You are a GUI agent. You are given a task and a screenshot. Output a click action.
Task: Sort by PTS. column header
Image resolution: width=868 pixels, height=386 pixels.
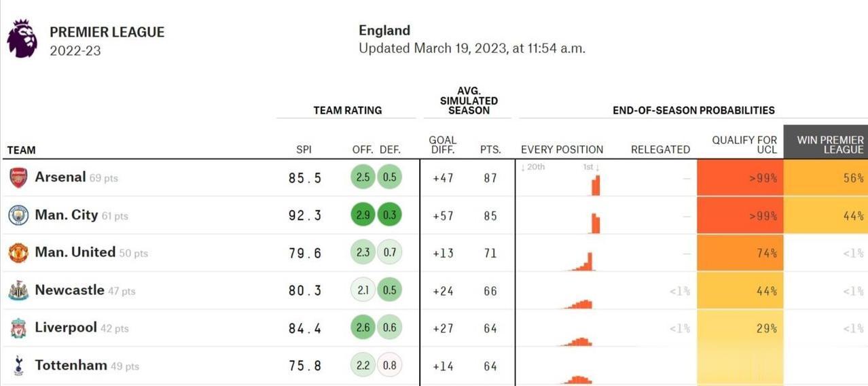(x=490, y=150)
